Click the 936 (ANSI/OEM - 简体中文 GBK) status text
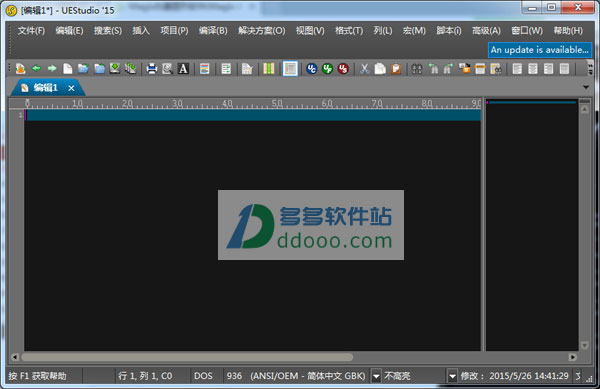The image size is (600, 389). [x=296, y=376]
